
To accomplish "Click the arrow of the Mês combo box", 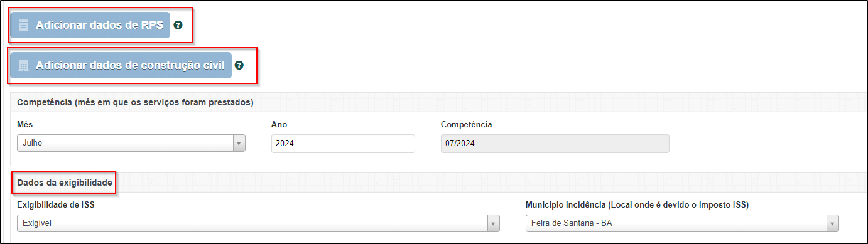I will (239, 143).
